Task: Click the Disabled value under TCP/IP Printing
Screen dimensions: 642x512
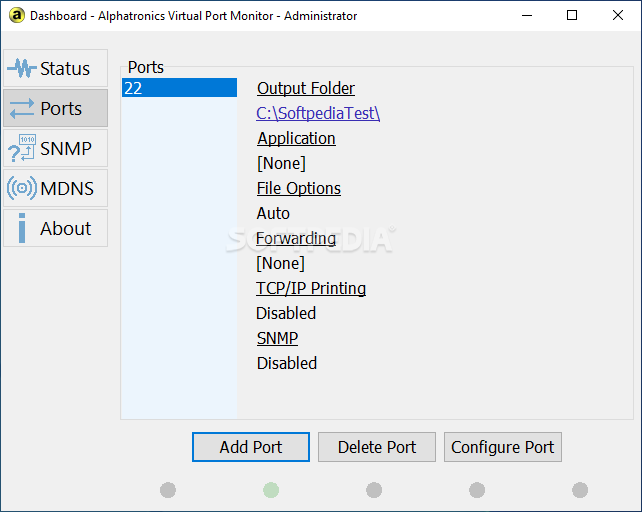Action: [286, 313]
